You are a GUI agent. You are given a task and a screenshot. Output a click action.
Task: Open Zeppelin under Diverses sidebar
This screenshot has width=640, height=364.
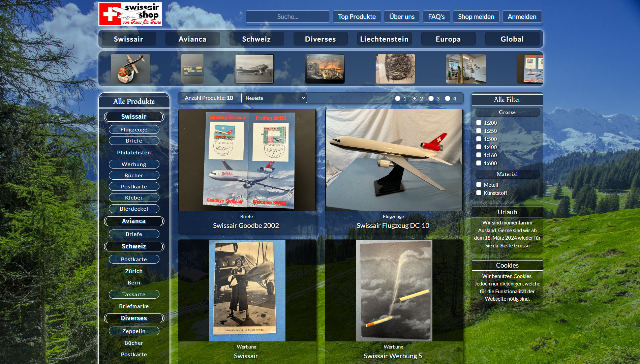134,331
